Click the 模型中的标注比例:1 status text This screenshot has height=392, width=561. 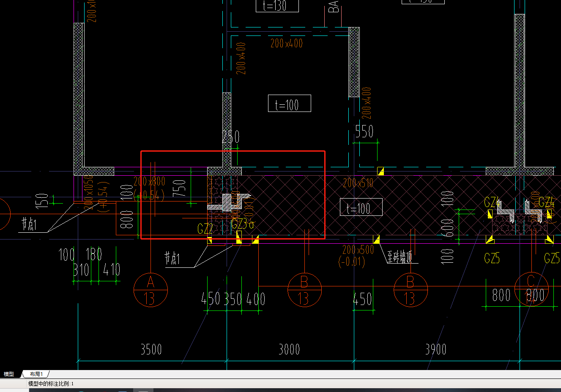(x=51, y=384)
